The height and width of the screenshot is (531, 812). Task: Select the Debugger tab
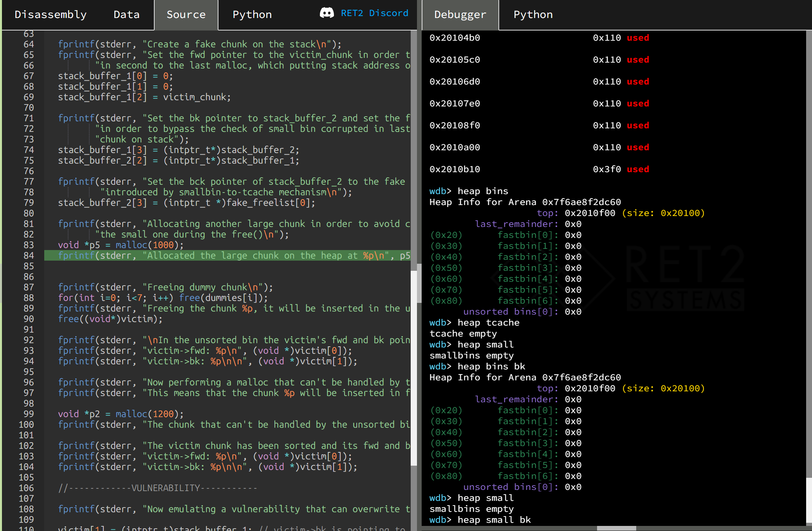pos(460,14)
